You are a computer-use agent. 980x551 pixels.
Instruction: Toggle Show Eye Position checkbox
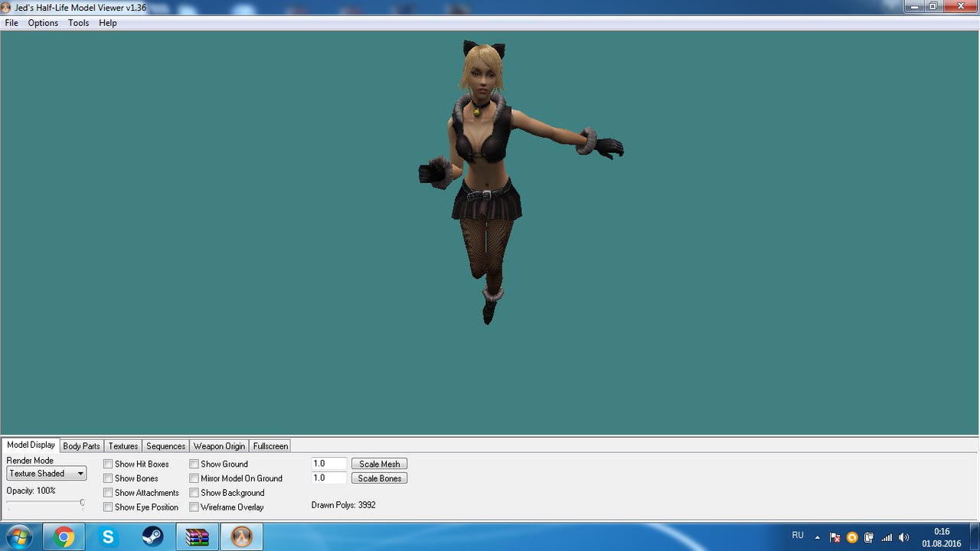point(108,507)
